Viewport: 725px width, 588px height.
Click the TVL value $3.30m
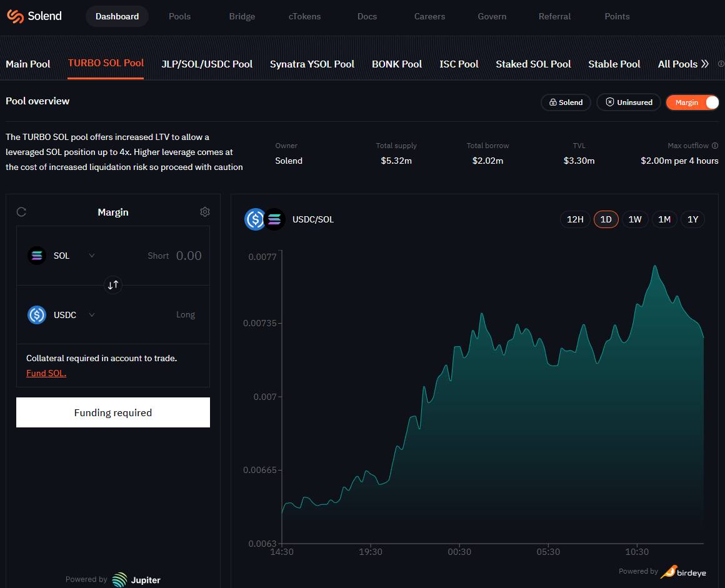click(x=579, y=161)
